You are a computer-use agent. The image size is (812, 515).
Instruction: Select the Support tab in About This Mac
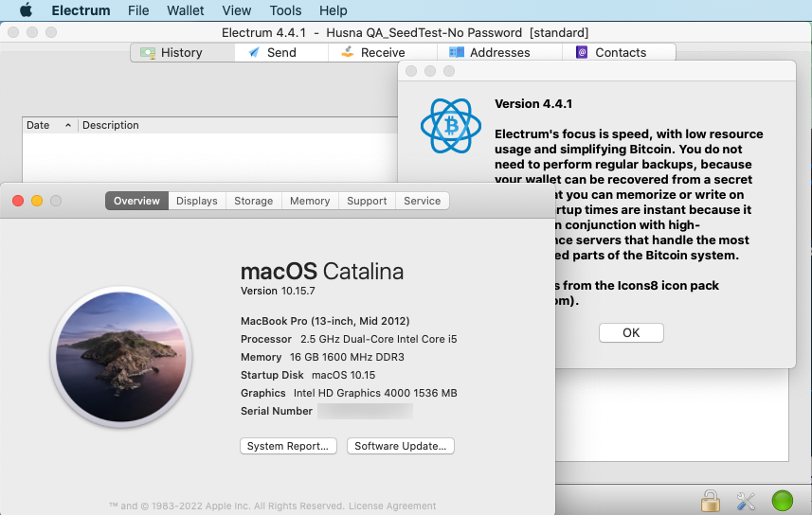367,201
